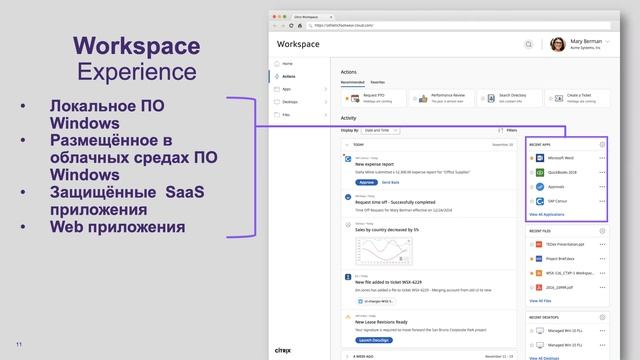Image resolution: width=640 pixels, height=360 pixels.
Task: Click Search Directory contact icon
Action: point(491,98)
